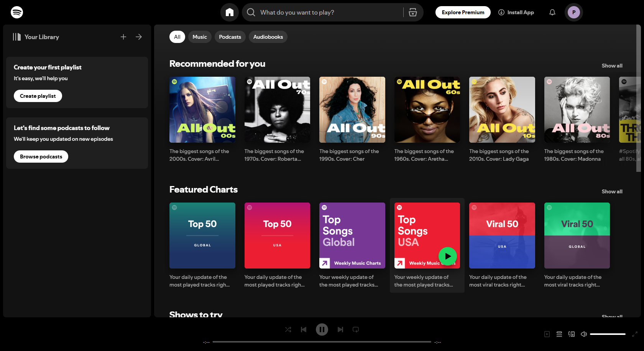644x351 pixels.
Task: Expand Your Library arrow
Action: coord(139,37)
